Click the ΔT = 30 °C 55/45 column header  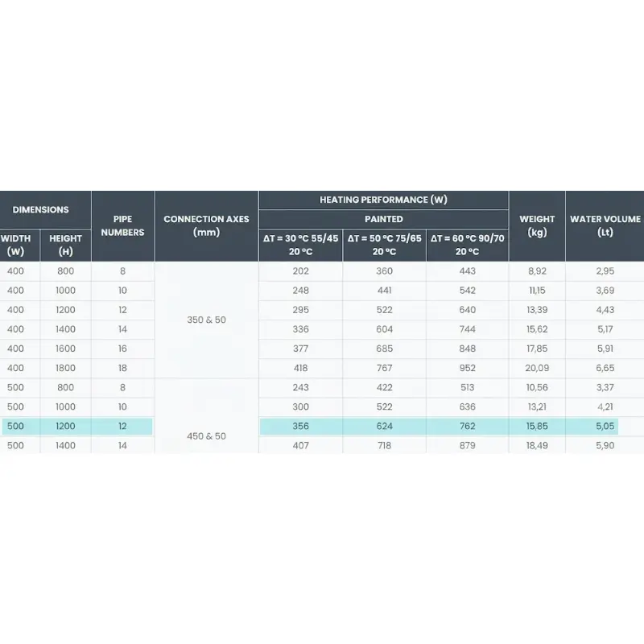pyautogui.click(x=300, y=246)
